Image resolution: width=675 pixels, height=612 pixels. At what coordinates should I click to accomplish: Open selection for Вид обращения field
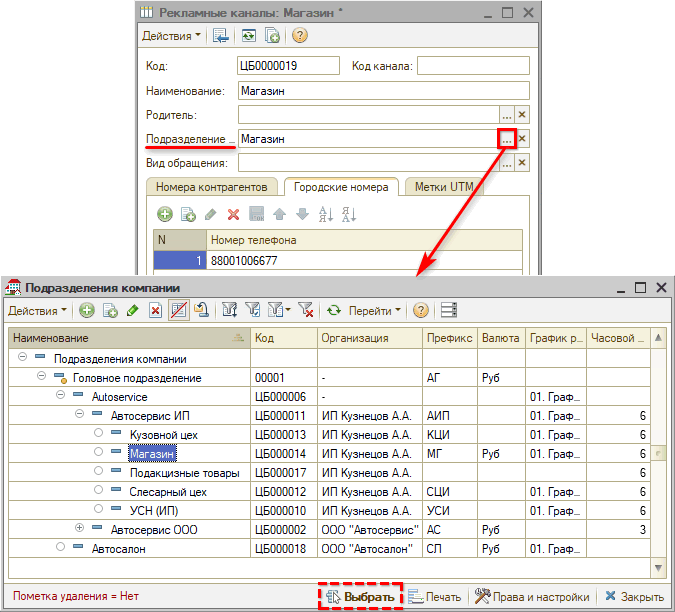coord(507,163)
